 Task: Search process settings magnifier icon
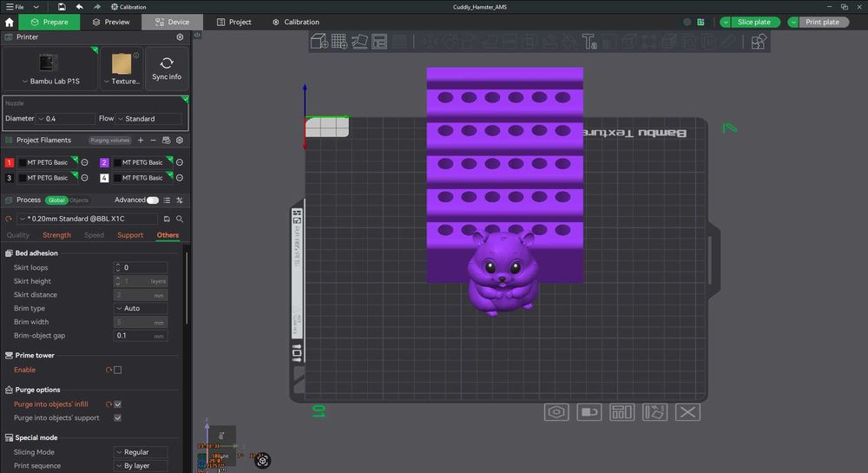(x=180, y=219)
